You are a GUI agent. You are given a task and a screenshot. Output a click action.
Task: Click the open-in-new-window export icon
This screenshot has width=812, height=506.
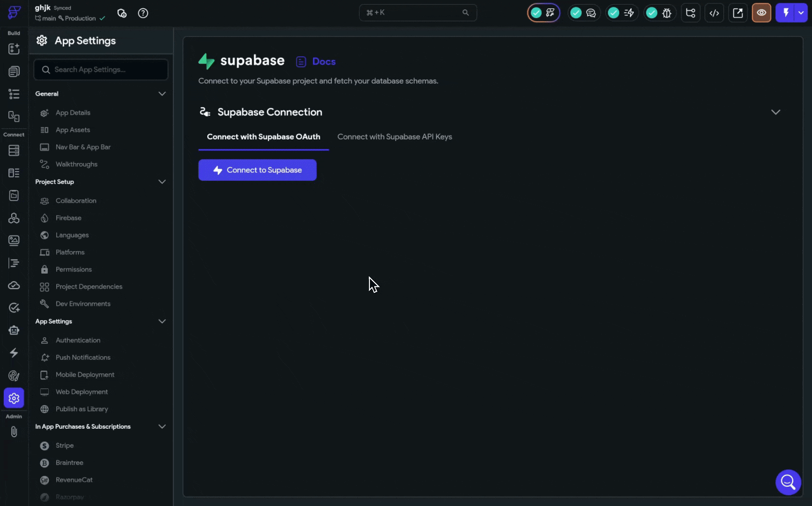(x=738, y=13)
